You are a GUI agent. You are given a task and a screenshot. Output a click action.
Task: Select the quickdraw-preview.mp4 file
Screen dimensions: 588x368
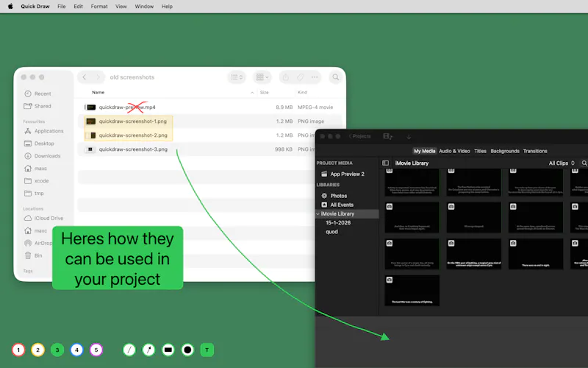click(127, 107)
